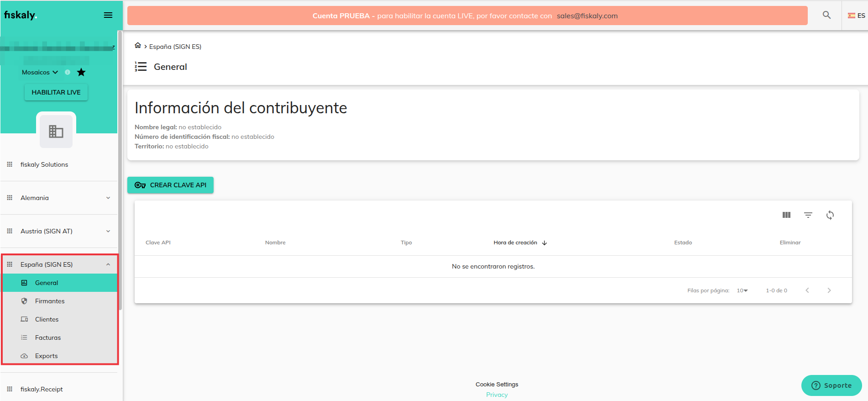Sort by Hora de creación column

(x=515, y=243)
